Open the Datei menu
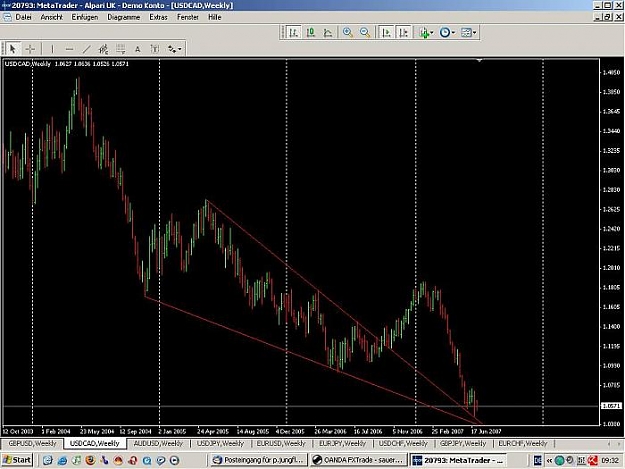This screenshot has height=469, width=625. (23, 17)
